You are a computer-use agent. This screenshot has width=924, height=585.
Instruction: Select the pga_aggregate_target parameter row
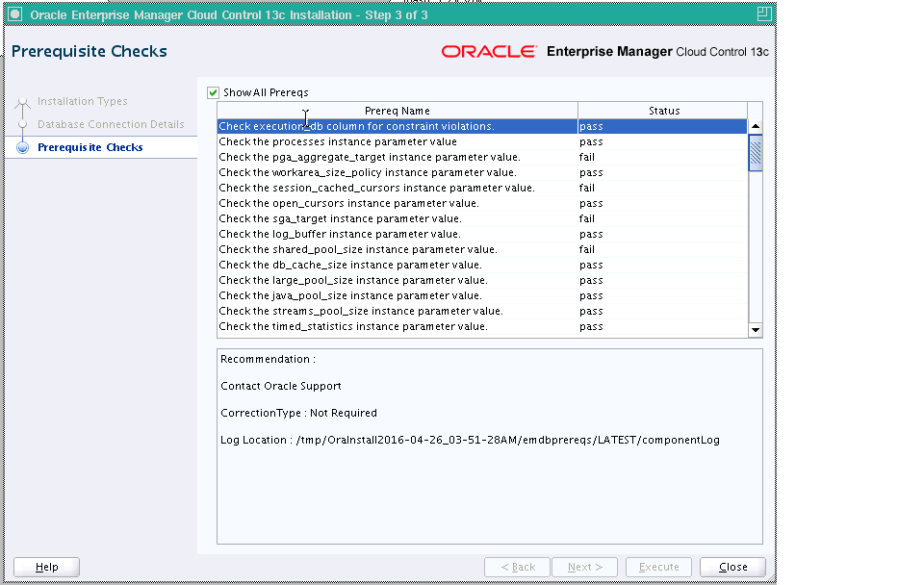click(482, 157)
